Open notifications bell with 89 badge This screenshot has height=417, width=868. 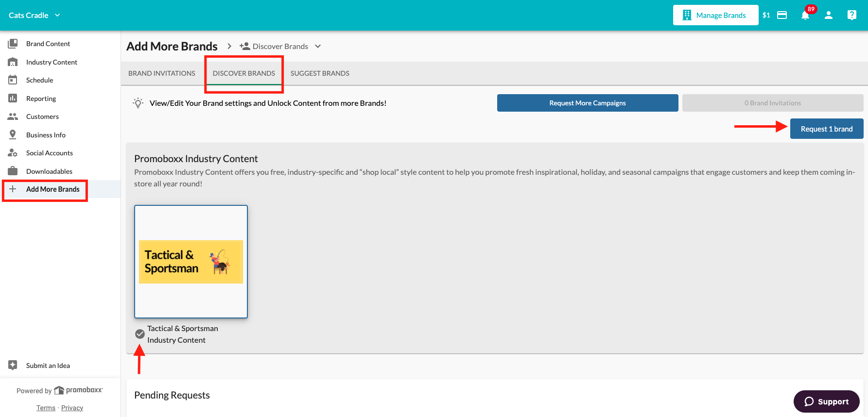(x=805, y=15)
